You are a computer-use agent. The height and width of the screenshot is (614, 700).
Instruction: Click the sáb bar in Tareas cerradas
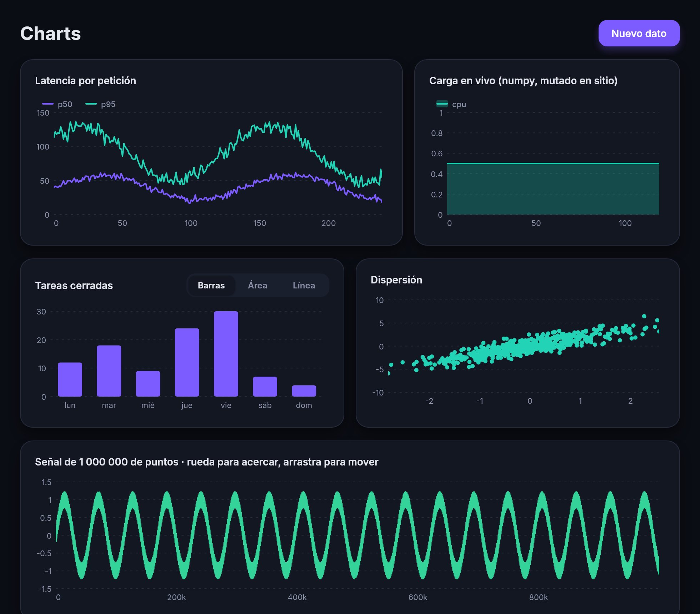point(265,387)
